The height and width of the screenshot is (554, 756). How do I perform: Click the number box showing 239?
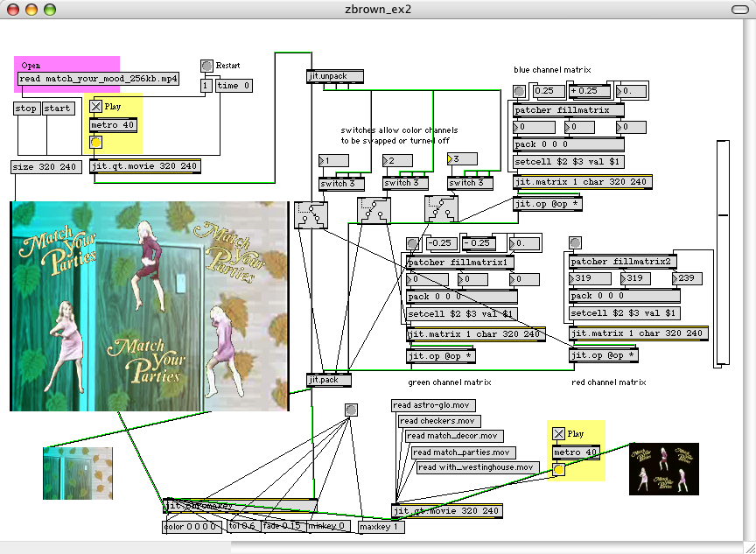click(x=689, y=279)
